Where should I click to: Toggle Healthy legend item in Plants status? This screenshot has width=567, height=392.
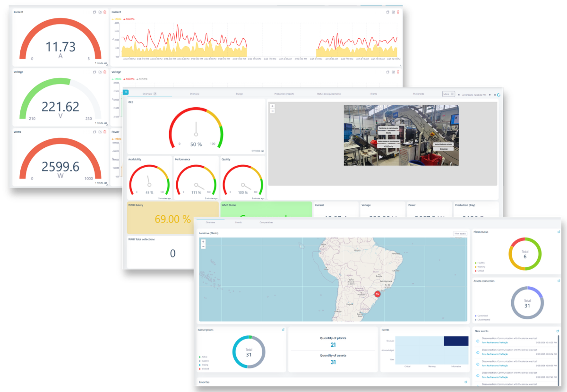tap(481, 263)
